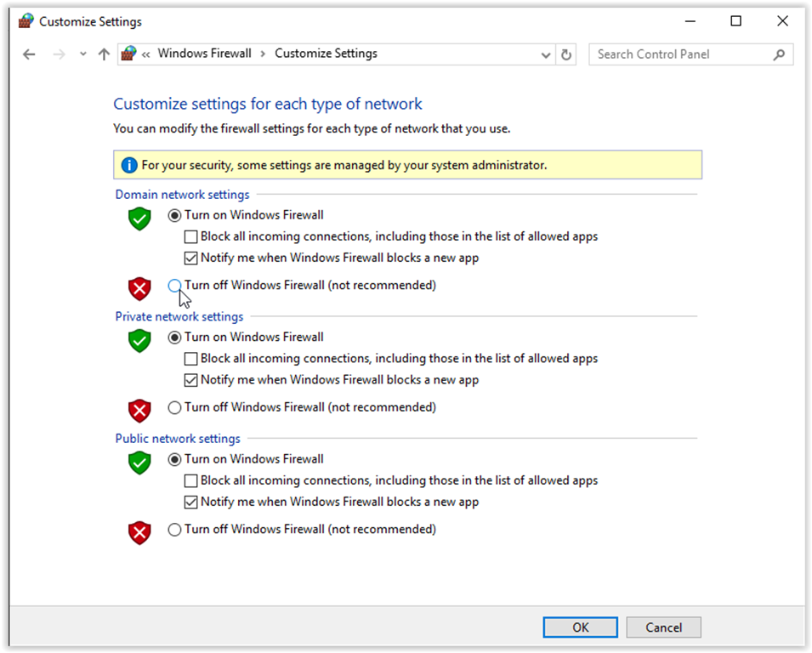Click the search magnifier icon
This screenshot has height=653, width=812.
779,54
